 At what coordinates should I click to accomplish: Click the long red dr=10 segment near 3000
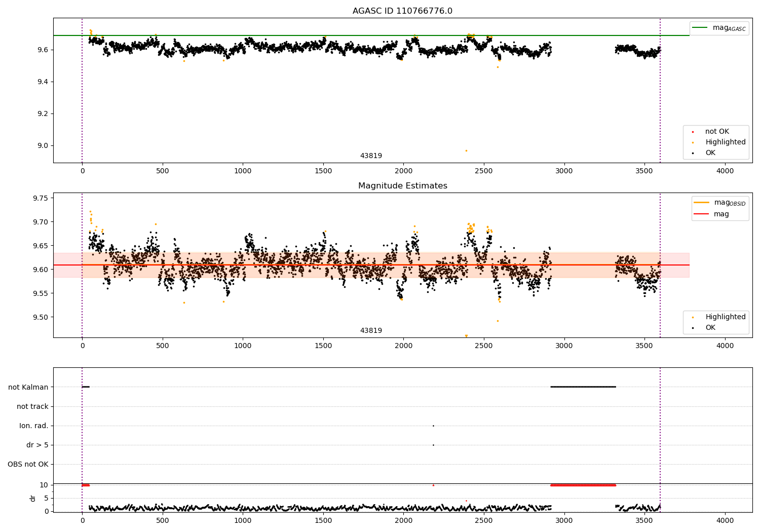(x=583, y=485)
